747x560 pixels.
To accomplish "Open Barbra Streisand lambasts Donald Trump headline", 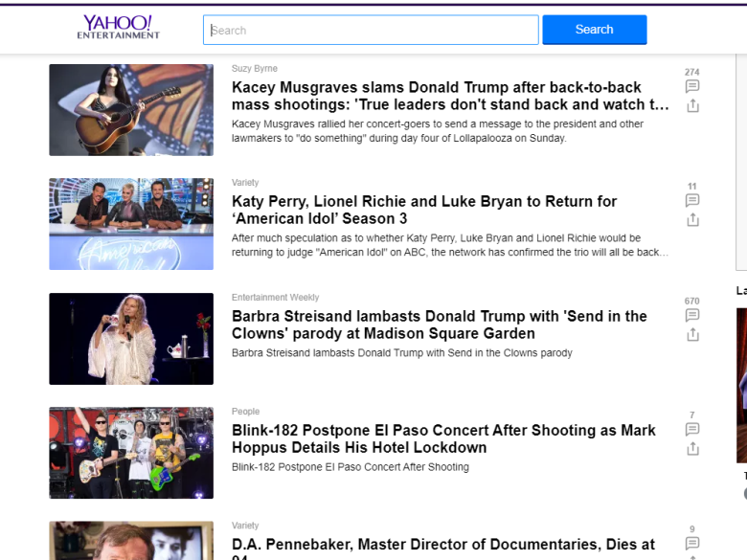I will point(440,325).
